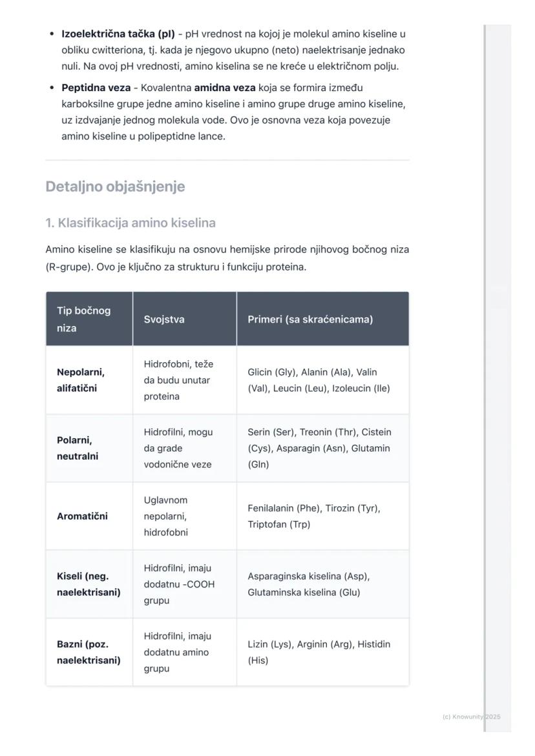Select the "1. Klasifikacija amino kiselina" subheading
Screen dimensions: 535x756
point(131,223)
